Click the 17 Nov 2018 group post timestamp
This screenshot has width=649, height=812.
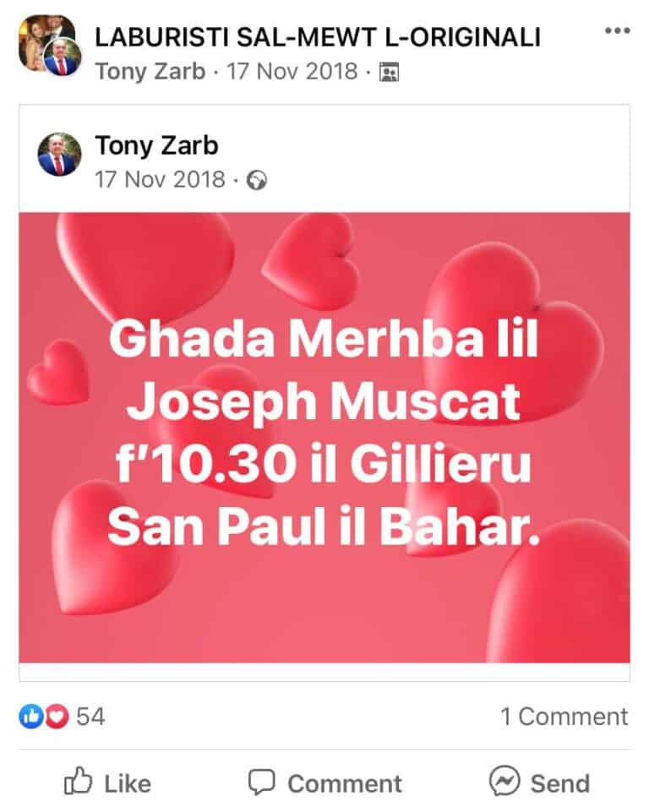point(292,72)
